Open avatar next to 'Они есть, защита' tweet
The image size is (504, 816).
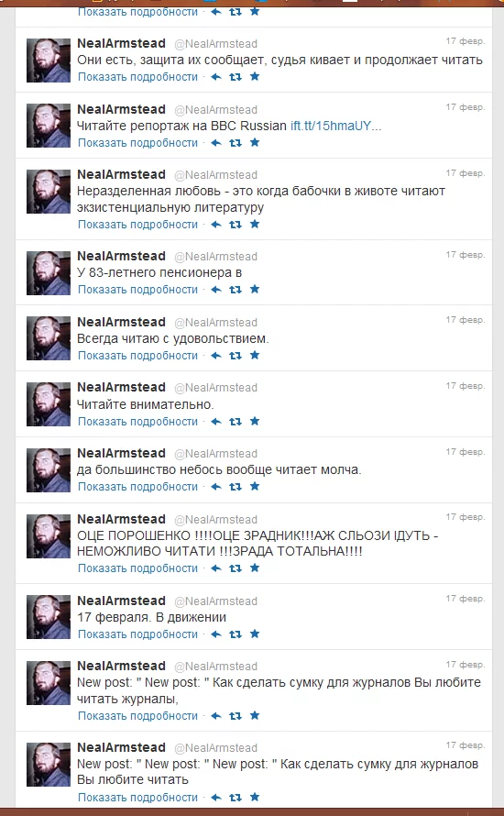point(49,61)
